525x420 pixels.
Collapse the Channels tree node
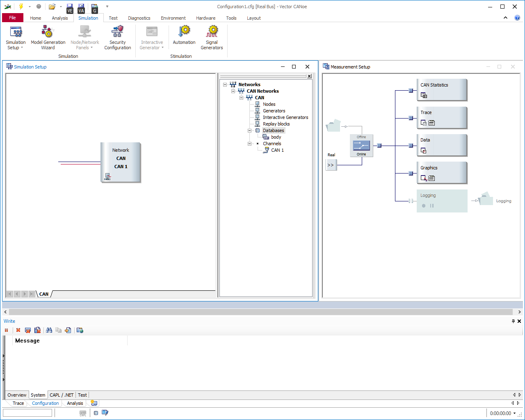[x=249, y=144]
